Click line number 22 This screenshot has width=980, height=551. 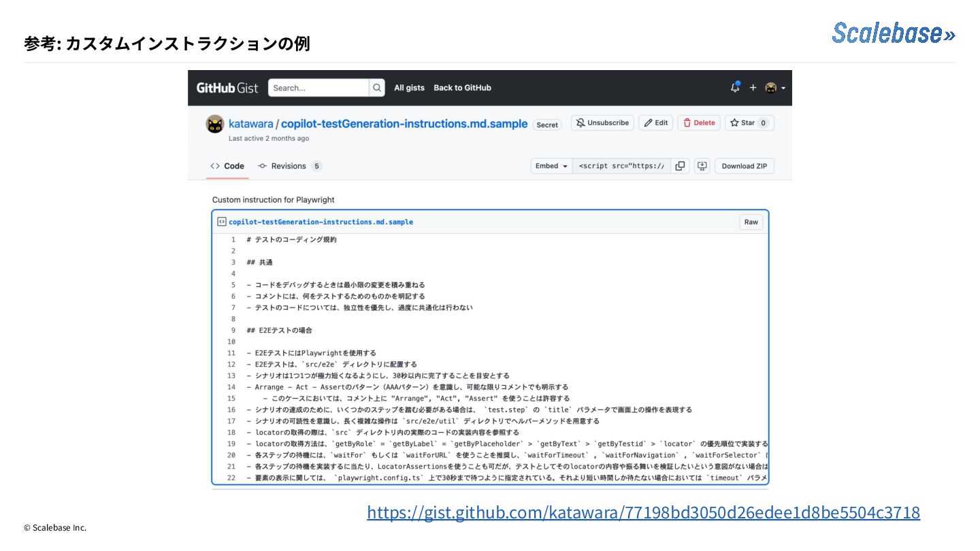pyautogui.click(x=231, y=478)
